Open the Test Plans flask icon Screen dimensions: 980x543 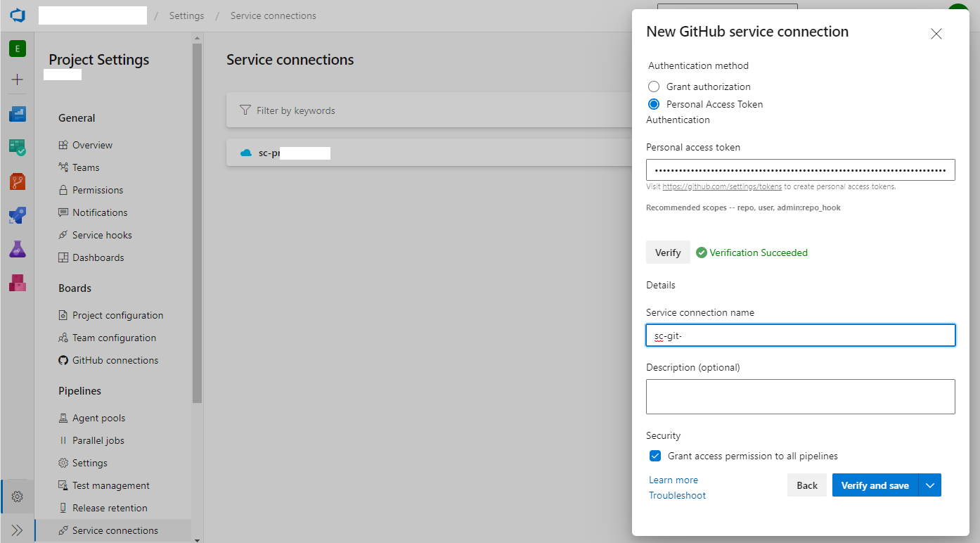[x=18, y=248]
